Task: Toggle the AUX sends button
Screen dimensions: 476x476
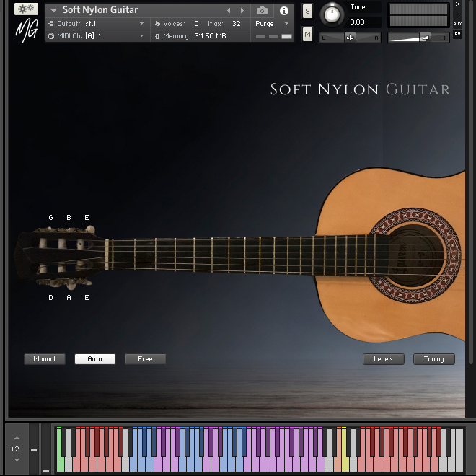Action: 457,24
